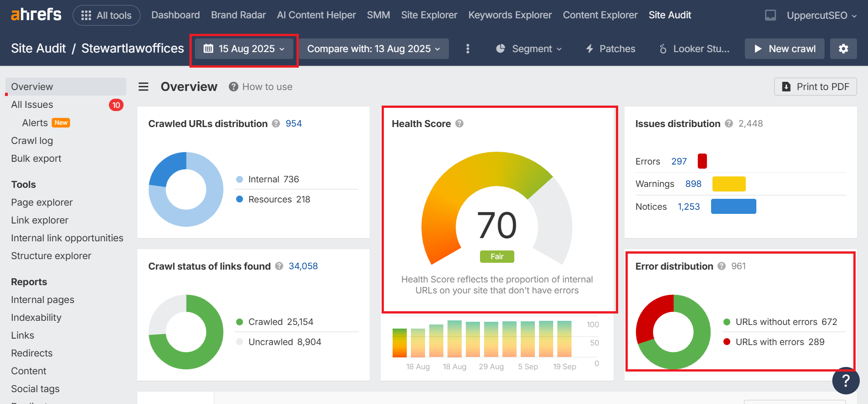
Task: Open the 15 Aug 2025 crawl date dropdown
Action: (244, 48)
